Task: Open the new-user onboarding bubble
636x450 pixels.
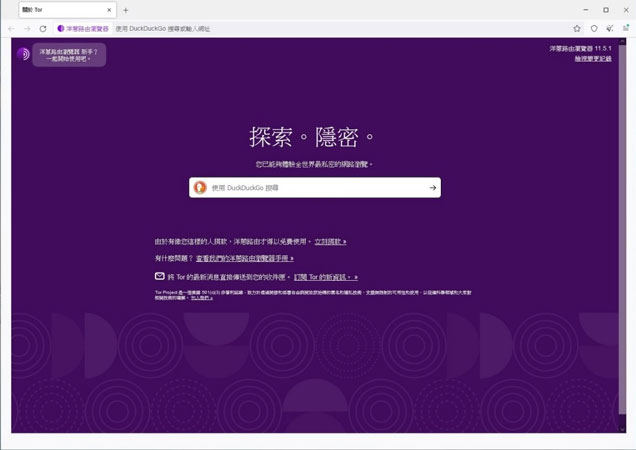Action: point(69,55)
